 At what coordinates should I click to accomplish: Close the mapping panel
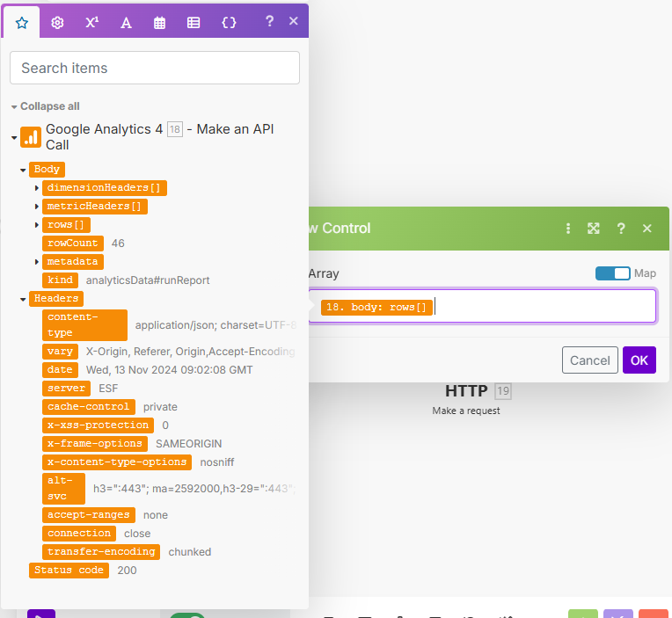293,21
